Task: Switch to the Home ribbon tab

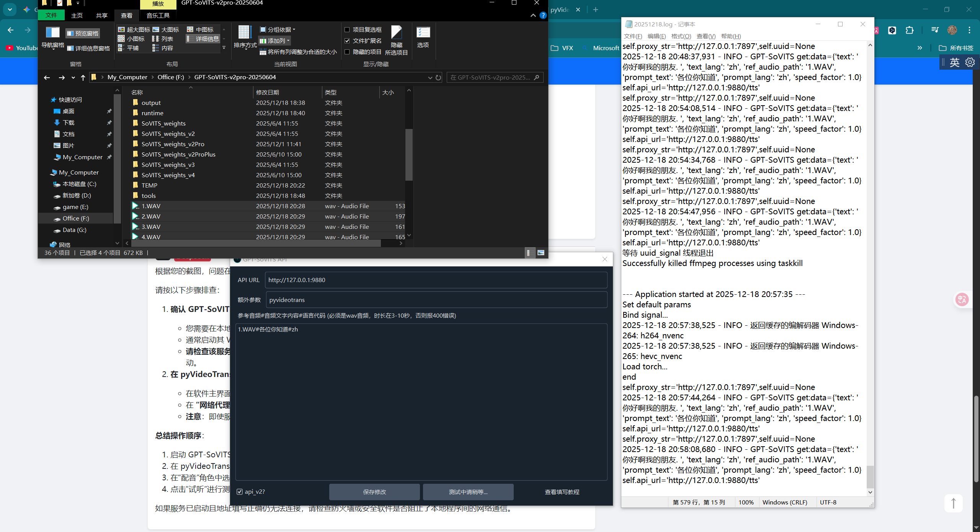Action: (x=77, y=16)
